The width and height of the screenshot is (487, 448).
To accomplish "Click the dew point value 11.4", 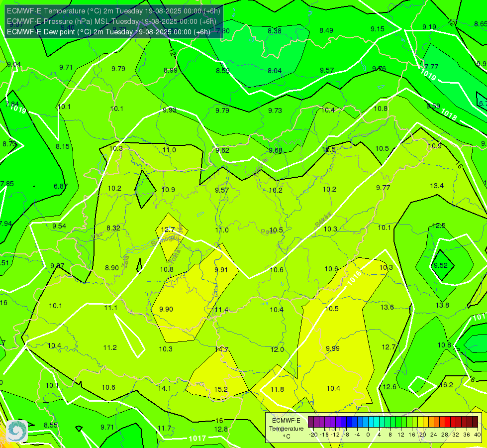I will point(222,310).
